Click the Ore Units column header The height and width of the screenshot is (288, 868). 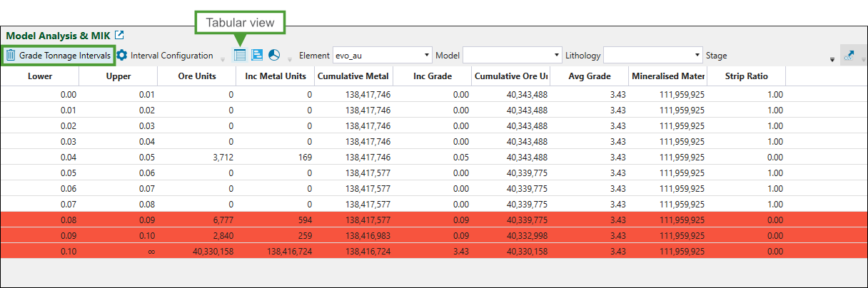pos(196,76)
